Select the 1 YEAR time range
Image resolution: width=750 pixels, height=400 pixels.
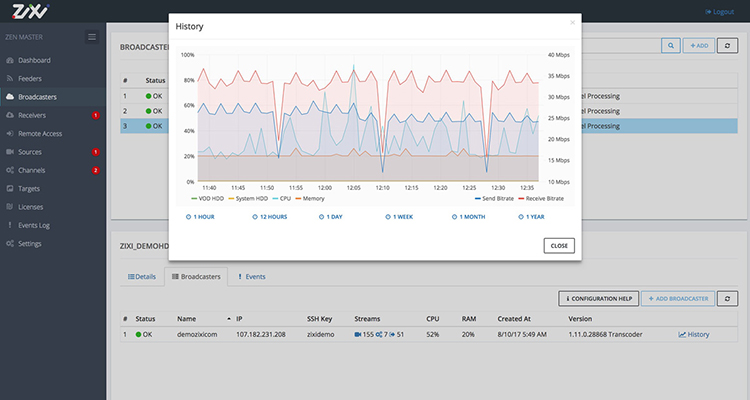[x=531, y=217]
